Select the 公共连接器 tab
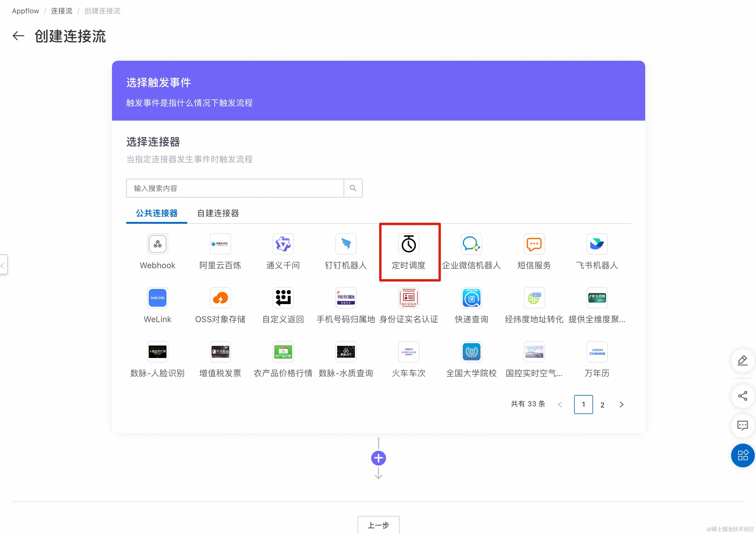Image resolution: width=756 pixels, height=534 pixels. coord(157,213)
